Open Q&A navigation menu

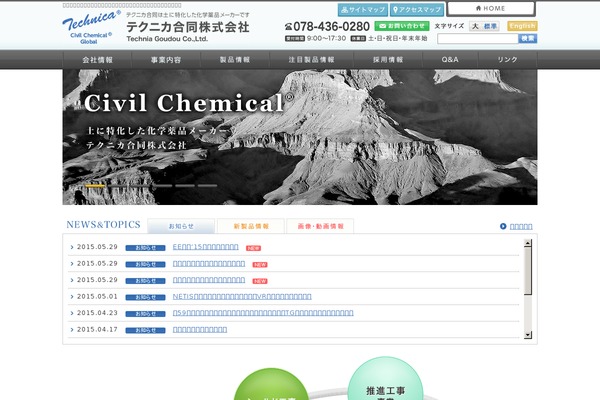coord(450,60)
